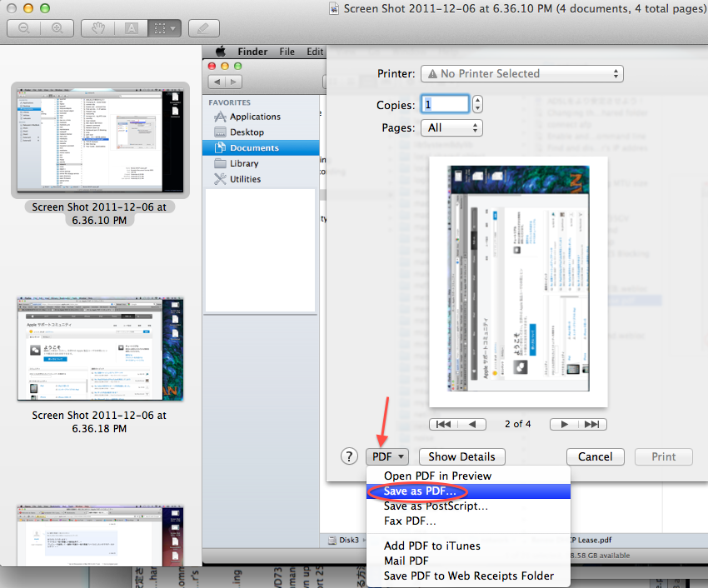Jump to last page in print preview

pos(592,424)
